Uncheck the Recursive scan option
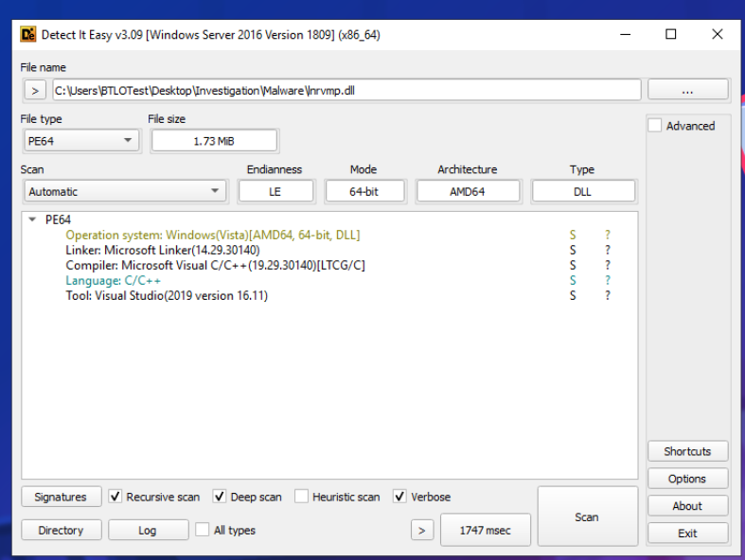 click(x=115, y=497)
